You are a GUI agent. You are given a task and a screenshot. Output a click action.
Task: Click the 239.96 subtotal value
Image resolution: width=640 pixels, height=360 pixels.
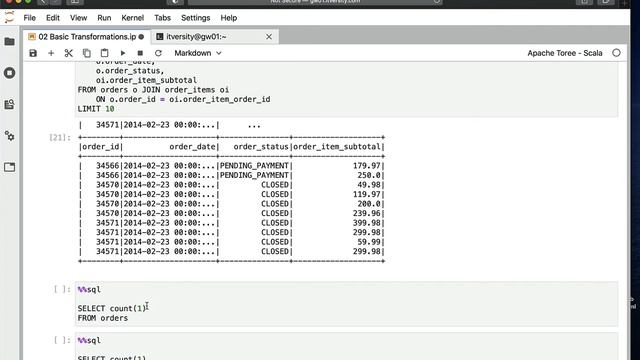[367, 213]
